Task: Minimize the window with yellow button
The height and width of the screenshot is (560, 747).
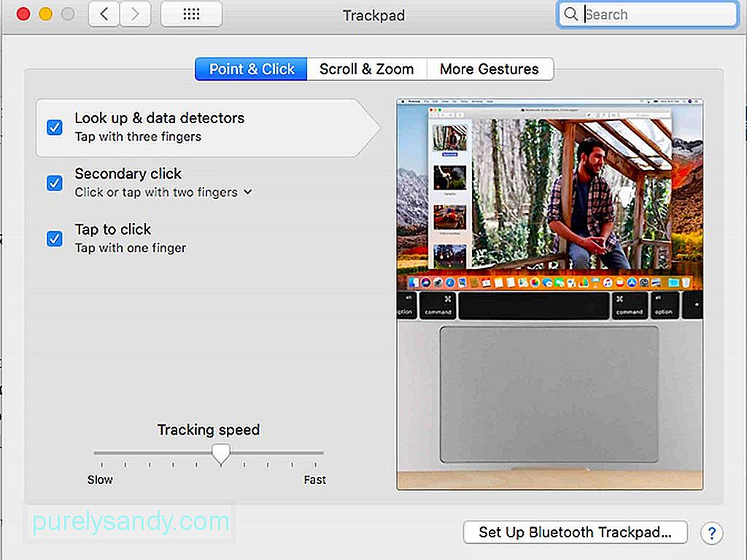Action: point(46,14)
